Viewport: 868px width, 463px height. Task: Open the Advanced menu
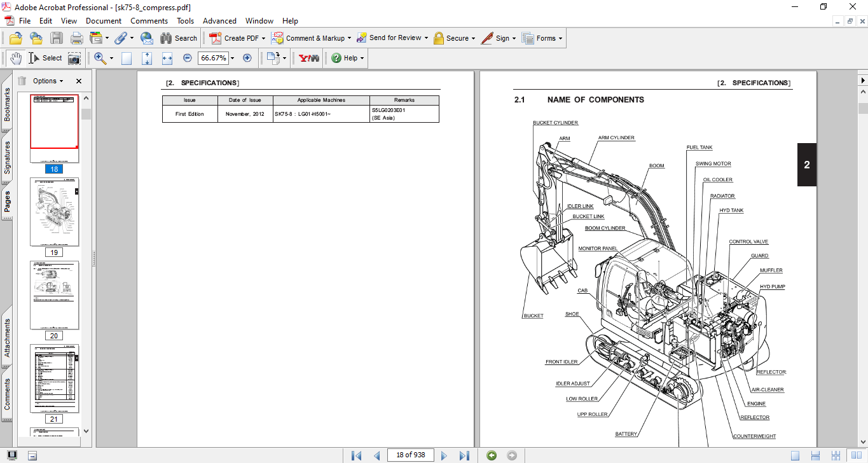click(x=219, y=21)
